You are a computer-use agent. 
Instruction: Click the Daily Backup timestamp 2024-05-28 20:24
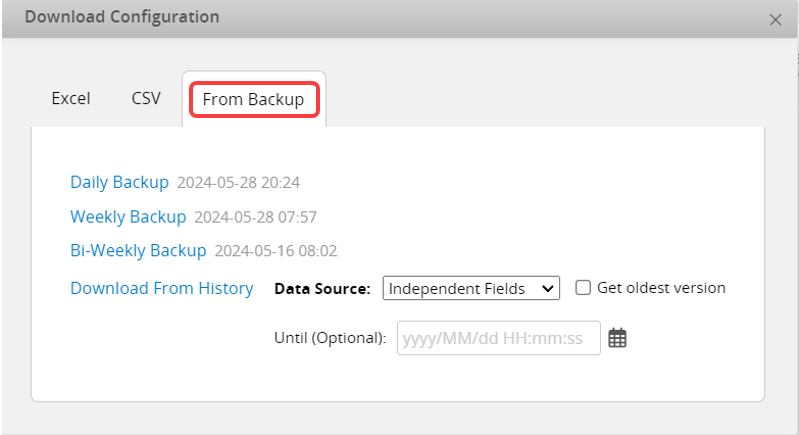click(x=238, y=183)
